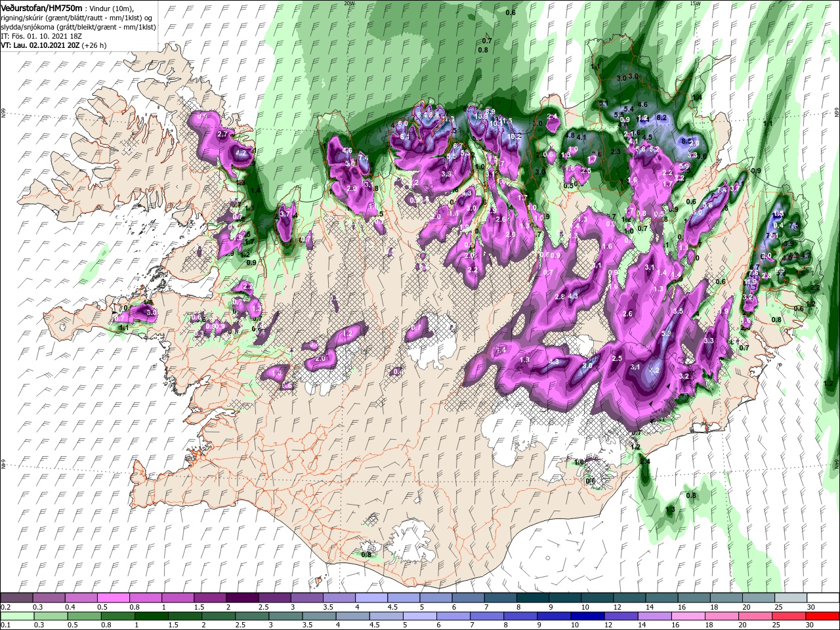840x630 pixels.
Task: Click the '(+26 h)' forecast offset
Action: (94, 45)
